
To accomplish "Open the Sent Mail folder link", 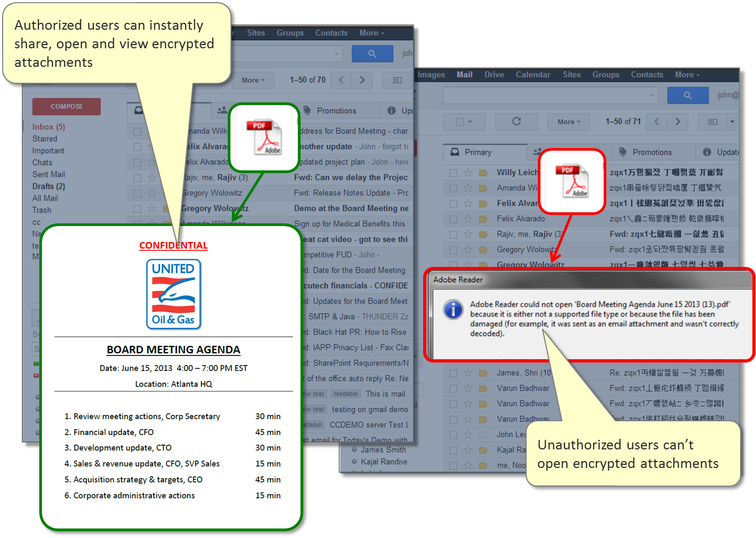I will click(48, 175).
